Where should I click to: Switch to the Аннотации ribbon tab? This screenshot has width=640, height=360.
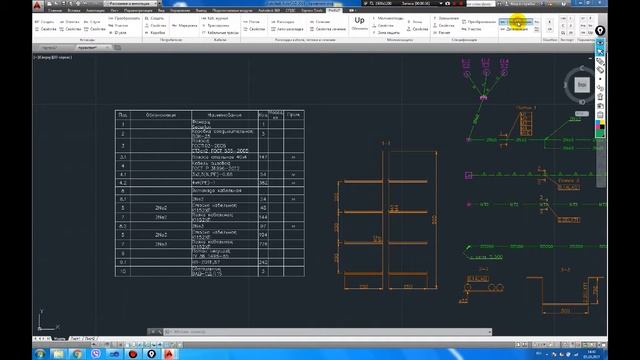pyautogui.click(x=95, y=11)
